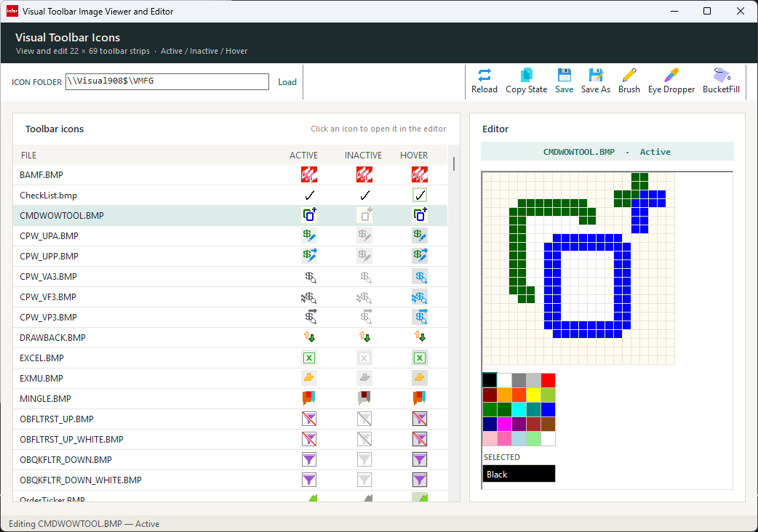Viewport: 758px width, 532px height.
Task: Pick the orange palette swatch
Action: [x=504, y=395]
